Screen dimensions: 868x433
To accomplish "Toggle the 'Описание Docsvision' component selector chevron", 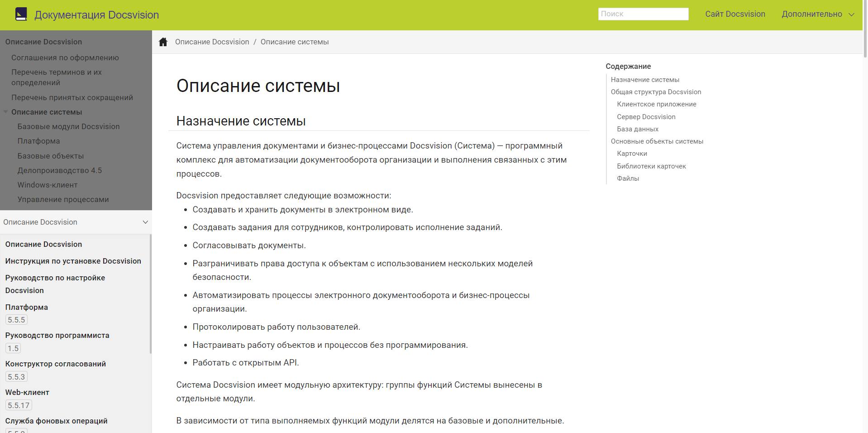I will (x=145, y=222).
